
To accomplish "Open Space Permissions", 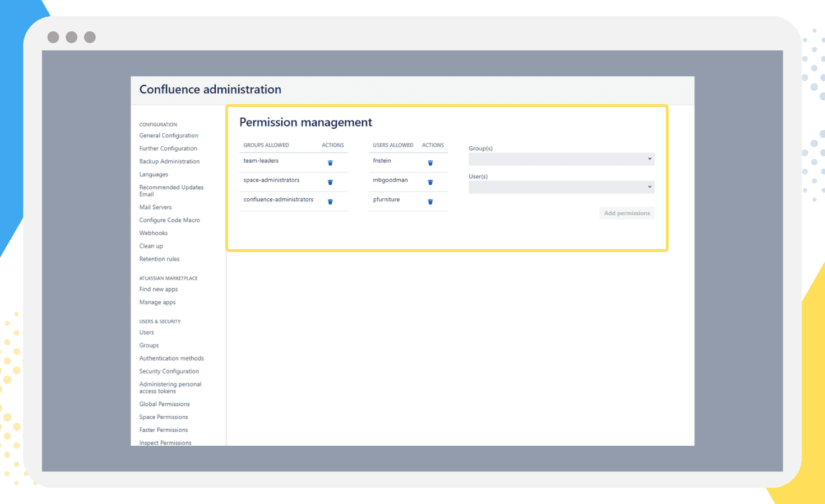I will pos(164,417).
